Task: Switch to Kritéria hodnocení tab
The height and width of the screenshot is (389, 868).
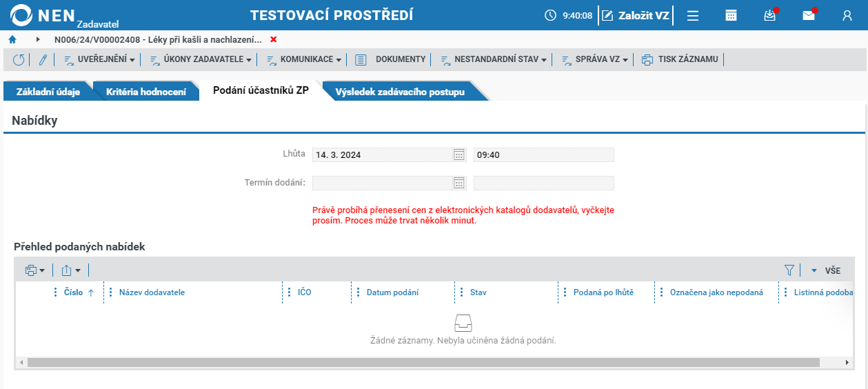Action: 146,91
